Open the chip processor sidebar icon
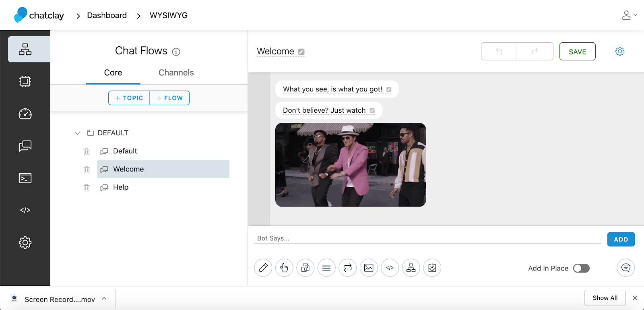This screenshot has height=310, width=644. click(25, 82)
